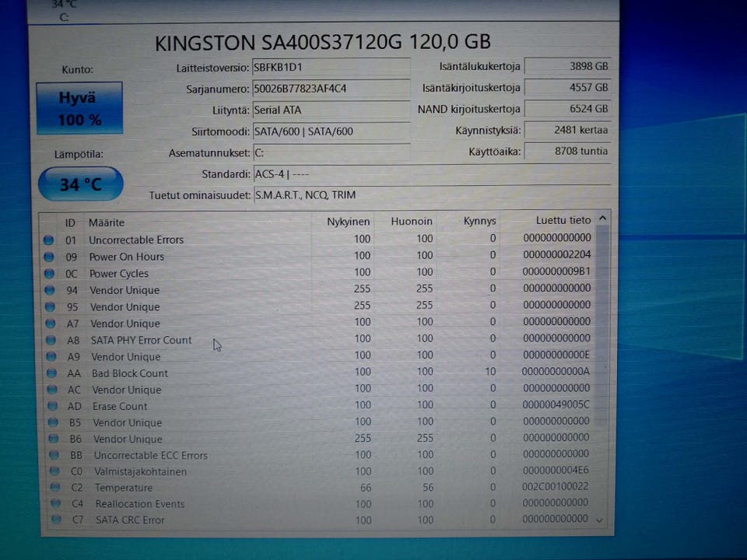Screen dimensions: 747x560
Task: Click the ID column header
Action: (x=70, y=222)
